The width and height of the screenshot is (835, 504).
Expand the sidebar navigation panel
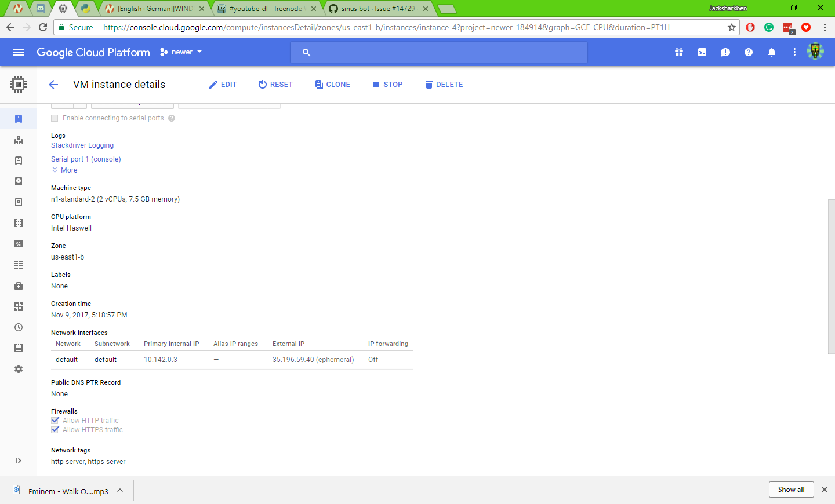point(19,461)
